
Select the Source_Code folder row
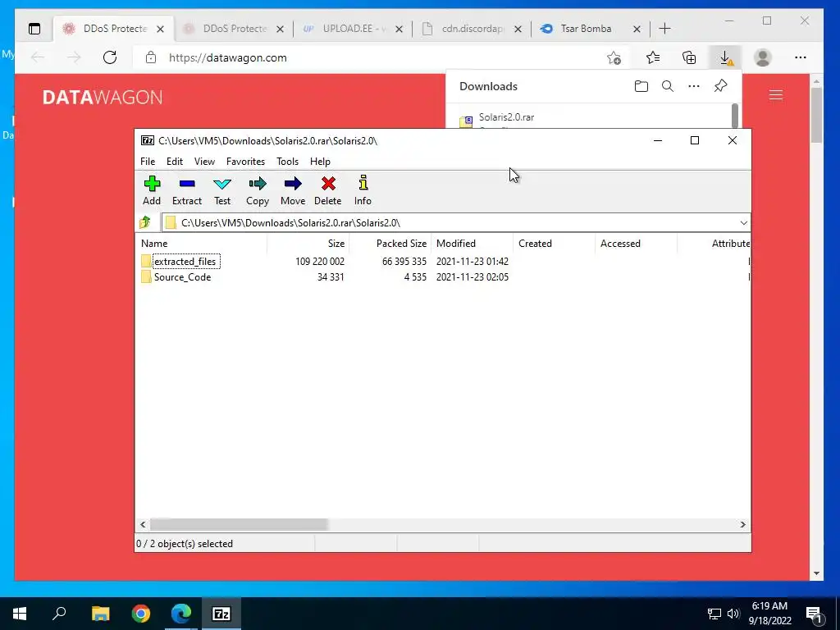(x=442, y=277)
